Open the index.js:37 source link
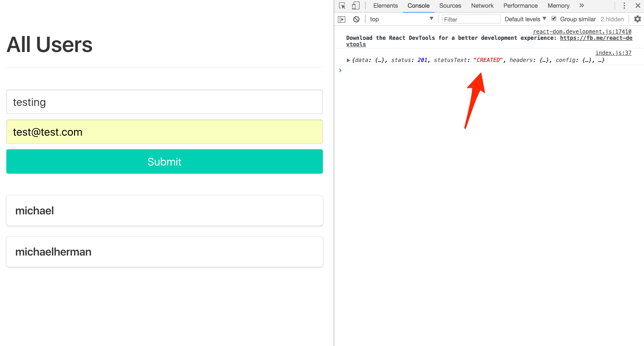644x346 pixels. tap(613, 53)
